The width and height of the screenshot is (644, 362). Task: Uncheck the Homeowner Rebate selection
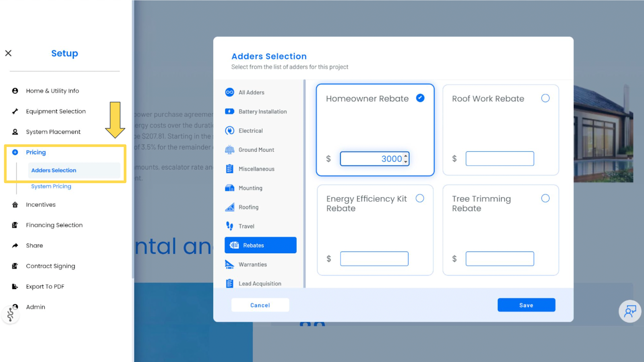[420, 98]
